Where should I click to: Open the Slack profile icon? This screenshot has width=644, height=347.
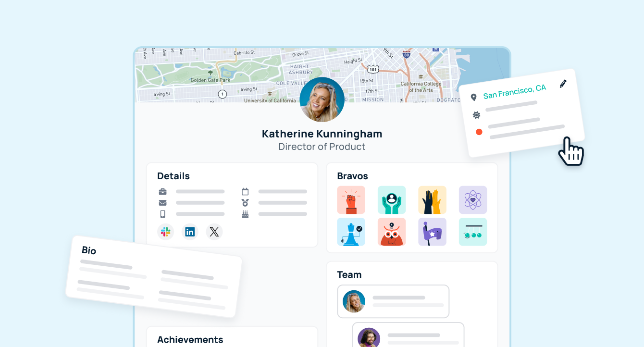(x=166, y=232)
